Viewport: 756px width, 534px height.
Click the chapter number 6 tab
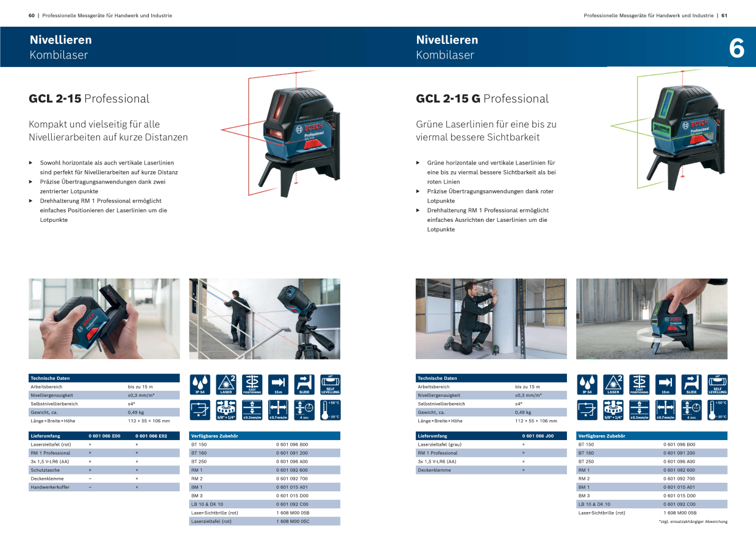736,48
